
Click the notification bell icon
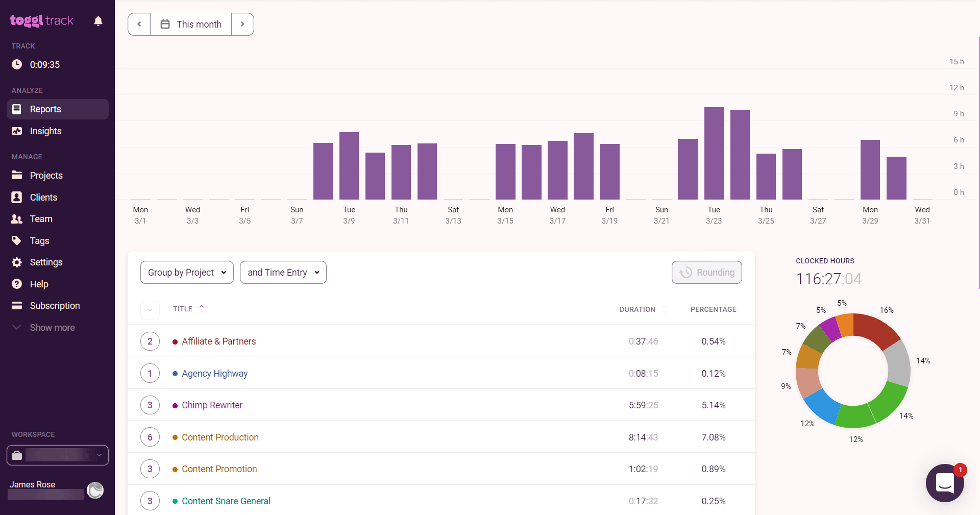[x=98, y=21]
